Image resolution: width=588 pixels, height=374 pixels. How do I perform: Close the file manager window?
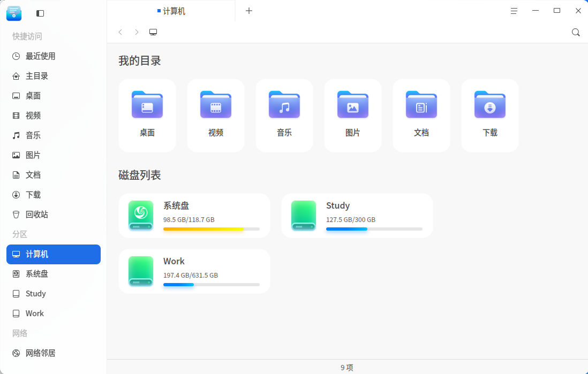tap(578, 11)
